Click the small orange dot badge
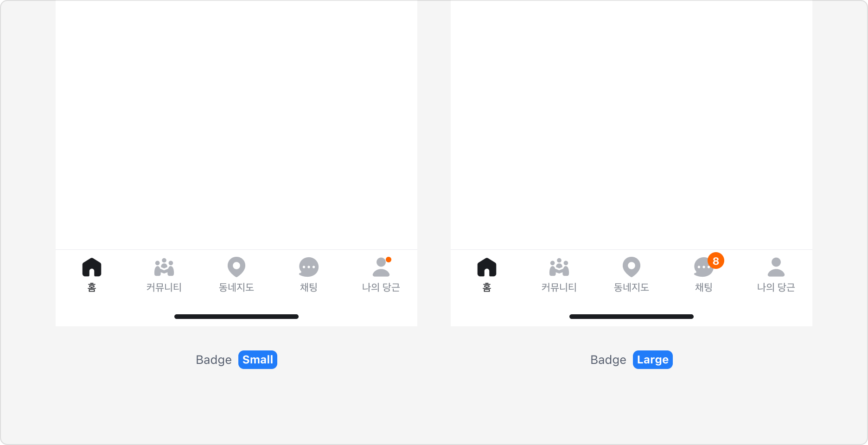The width and height of the screenshot is (868, 445). [389, 260]
